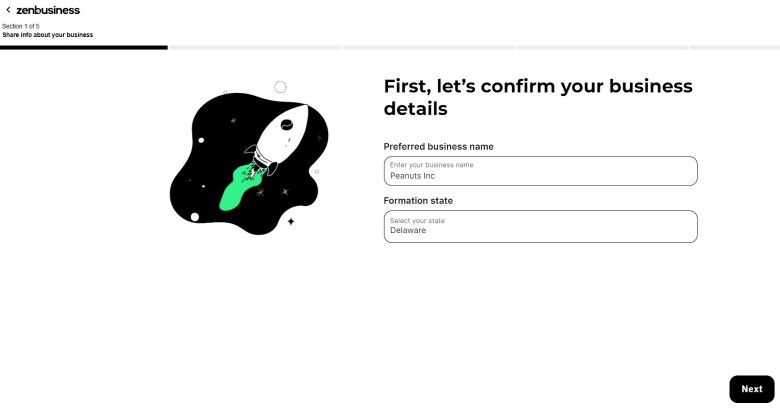Go back using the left chevron arrow
This screenshot has height=412, width=780.
coord(8,9)
